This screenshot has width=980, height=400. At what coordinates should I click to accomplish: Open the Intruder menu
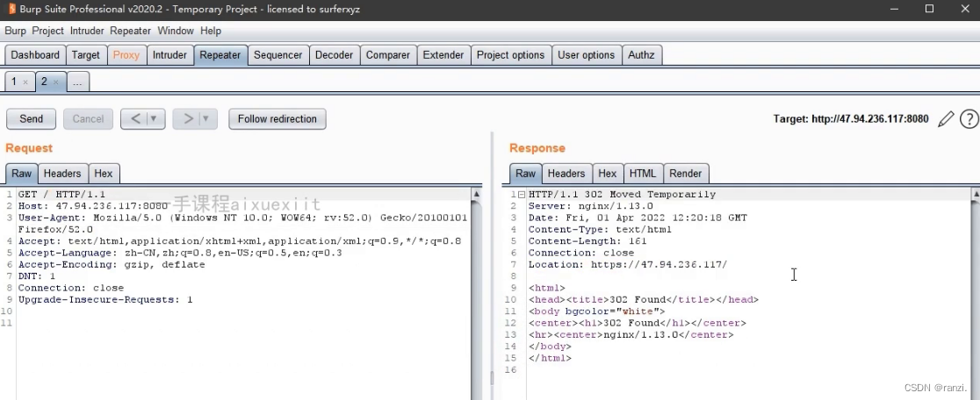tap(87, 31)
